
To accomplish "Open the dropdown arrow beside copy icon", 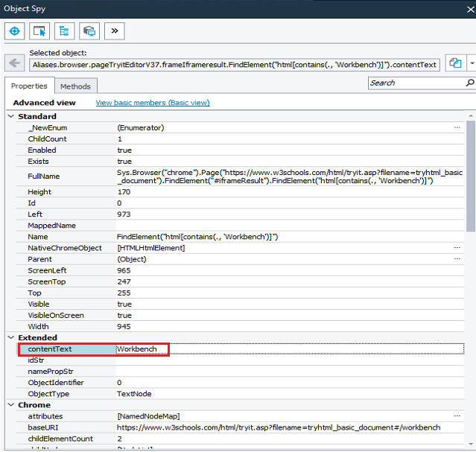I will click(x=472, y=63).
